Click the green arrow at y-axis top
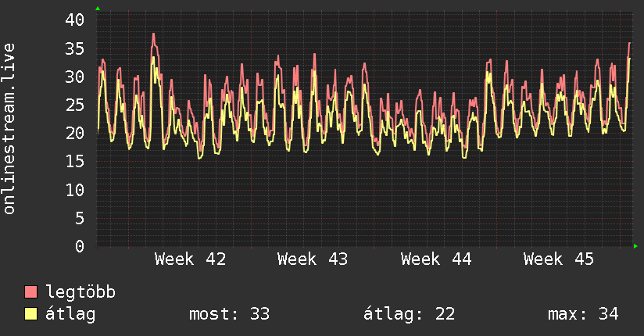This screenshot has height=336, width=644. 98,9
